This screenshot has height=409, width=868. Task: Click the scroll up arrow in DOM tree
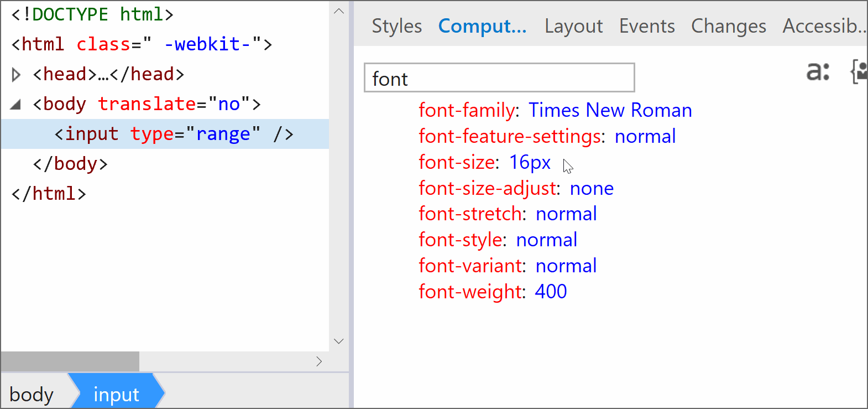(339, 12)
